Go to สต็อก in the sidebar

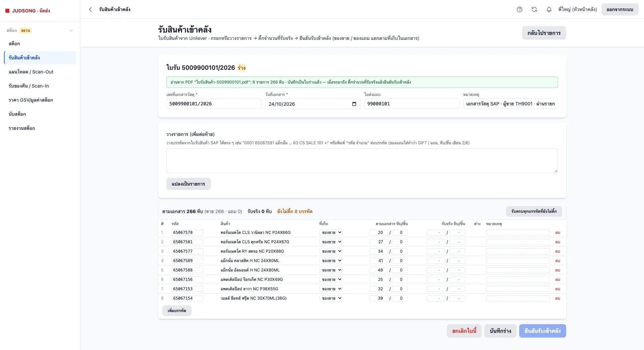[40, 44]
